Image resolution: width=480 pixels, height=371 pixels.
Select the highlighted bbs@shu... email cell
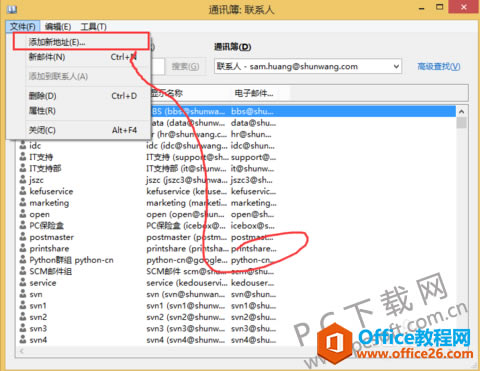tap(252, 112)
